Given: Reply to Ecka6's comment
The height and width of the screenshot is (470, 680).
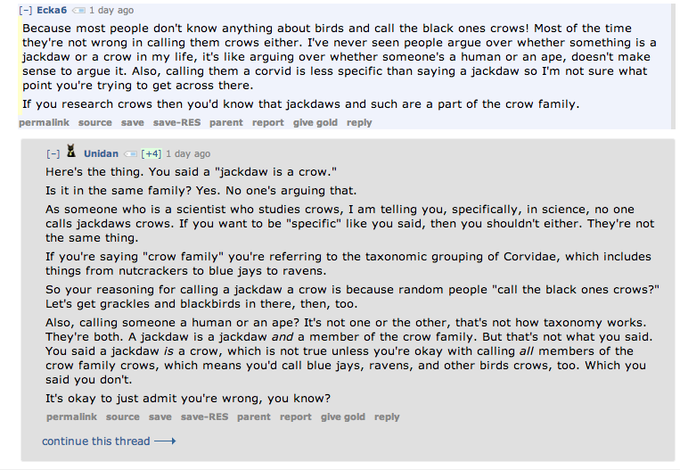Looking at the screenshot, I should [x=359, y=123].
